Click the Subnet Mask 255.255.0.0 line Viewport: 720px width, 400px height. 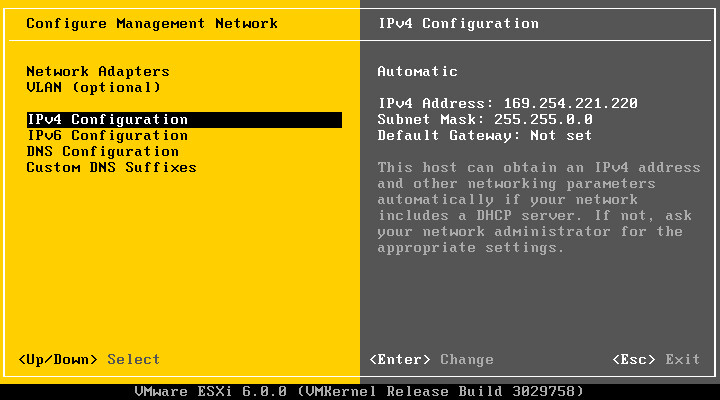[x=485, y=119]
